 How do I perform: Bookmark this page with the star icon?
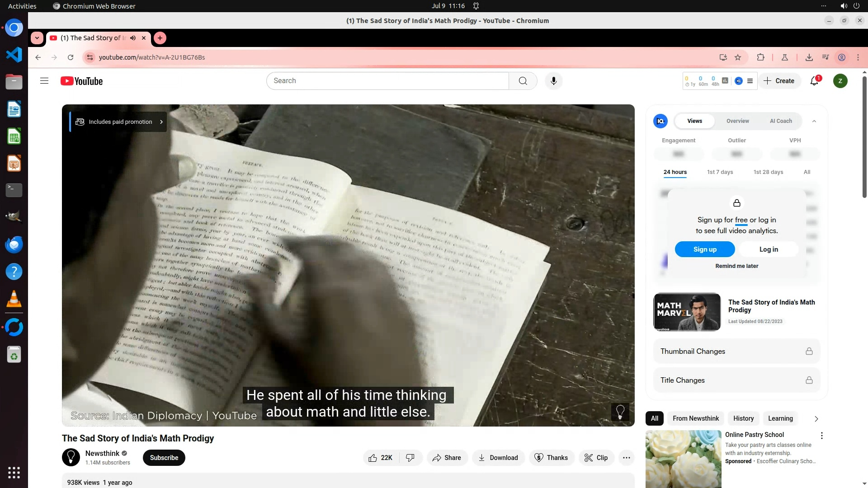(x=738, y=57)
